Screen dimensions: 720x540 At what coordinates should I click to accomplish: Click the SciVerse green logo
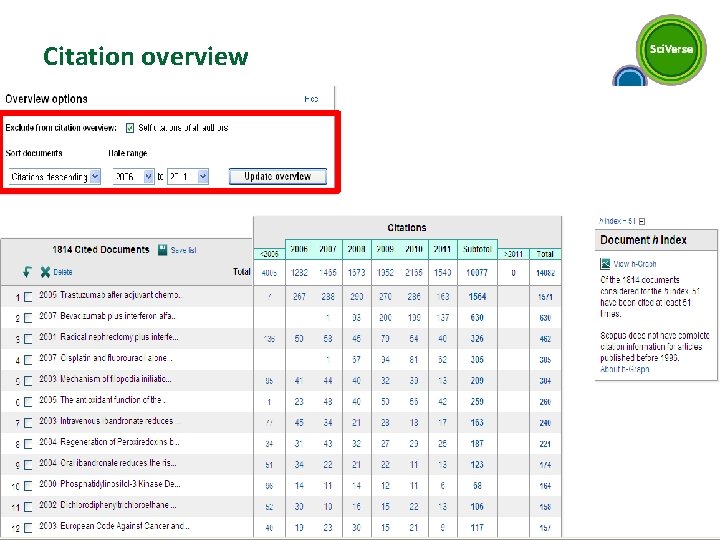coord(671,49)
